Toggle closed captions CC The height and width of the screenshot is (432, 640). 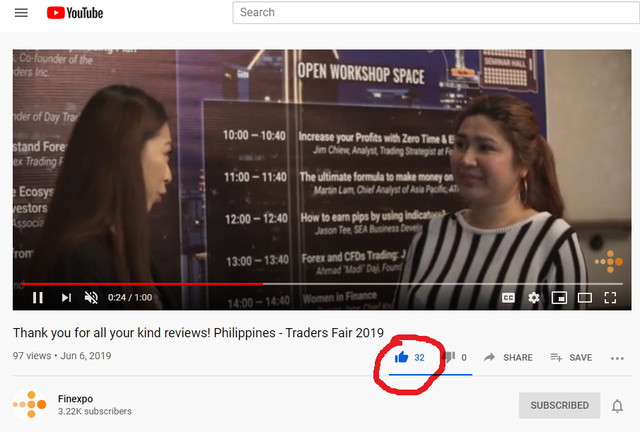508,298
